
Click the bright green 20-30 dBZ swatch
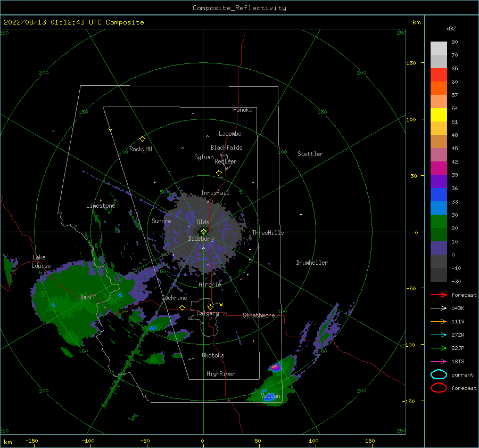(439, 222)
